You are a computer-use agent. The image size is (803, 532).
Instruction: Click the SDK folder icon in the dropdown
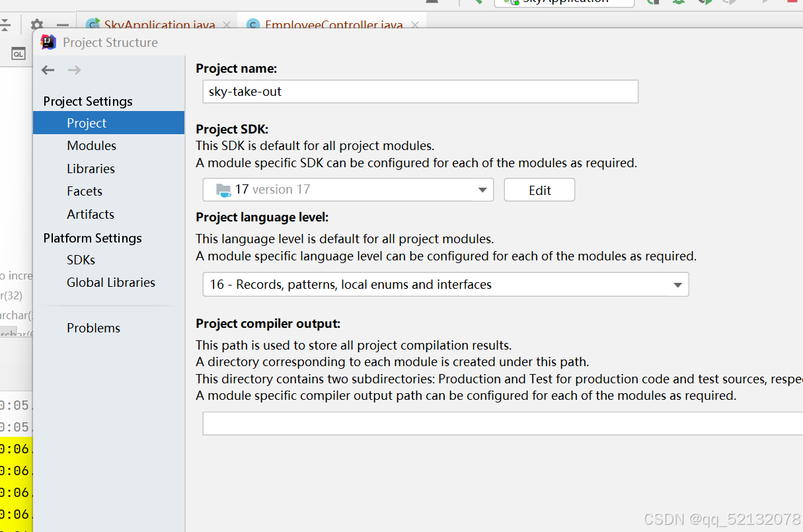(x=223, y=190)
